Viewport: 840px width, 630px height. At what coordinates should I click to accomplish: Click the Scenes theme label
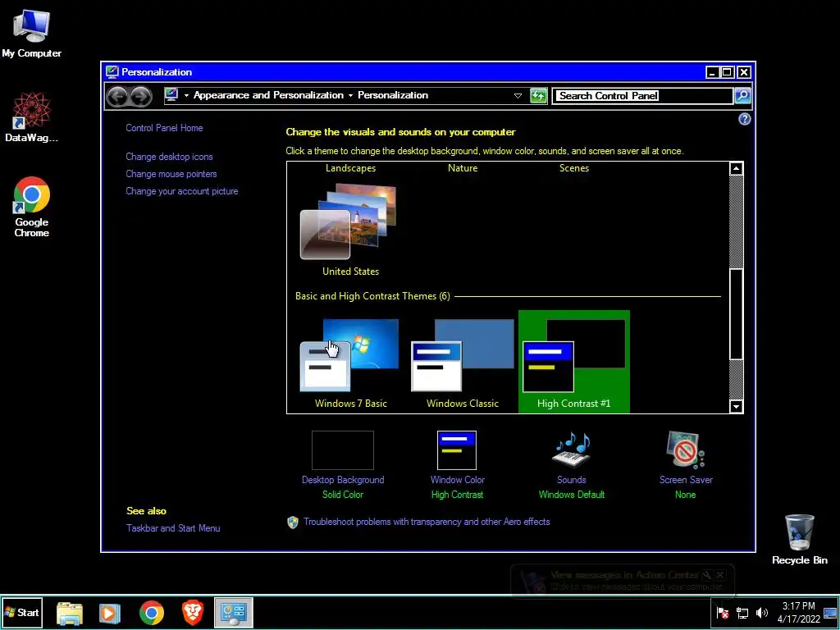(x=573, y=167)
